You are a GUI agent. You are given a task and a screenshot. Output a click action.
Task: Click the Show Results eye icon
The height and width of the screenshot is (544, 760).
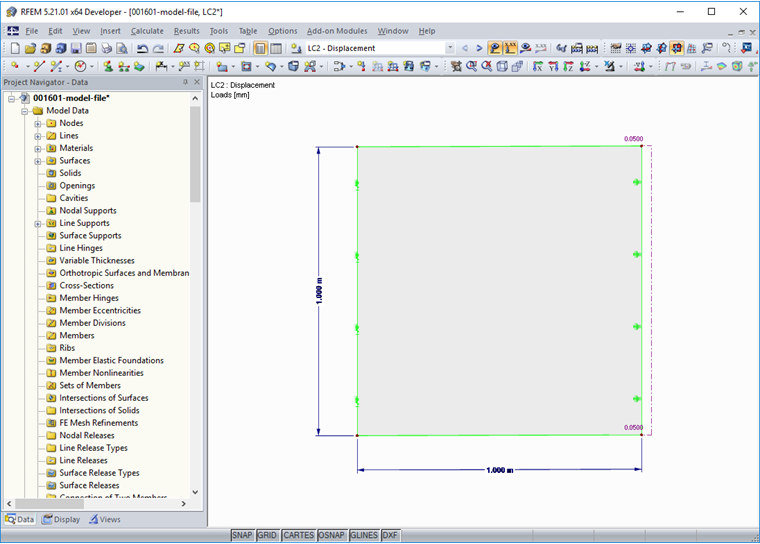525,48
